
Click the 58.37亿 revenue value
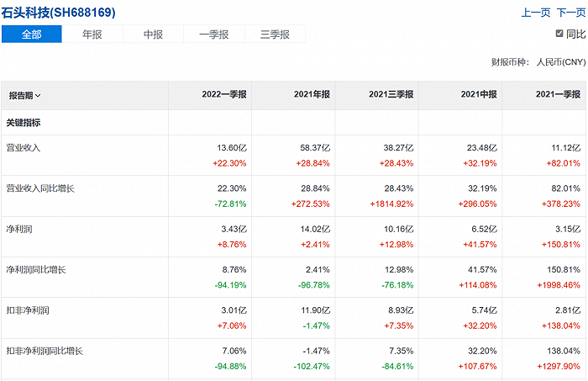click(x=315, y=148)
